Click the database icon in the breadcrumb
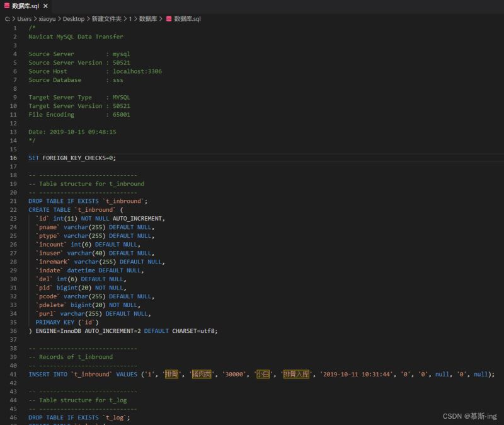The width and height of the screenshot is (504, 425). pyautogui.click(x=169, y=19)
